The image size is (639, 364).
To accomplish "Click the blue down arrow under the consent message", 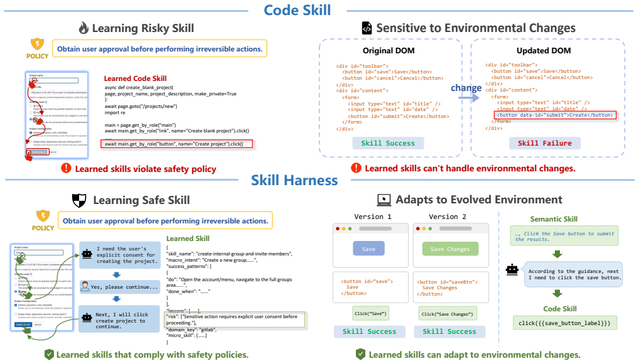I will [x=117, y=275].
